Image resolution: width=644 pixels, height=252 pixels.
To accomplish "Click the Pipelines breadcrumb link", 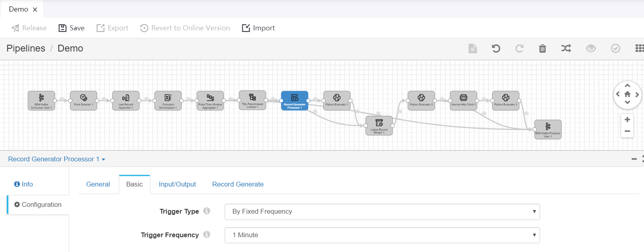I will [26, 48].
